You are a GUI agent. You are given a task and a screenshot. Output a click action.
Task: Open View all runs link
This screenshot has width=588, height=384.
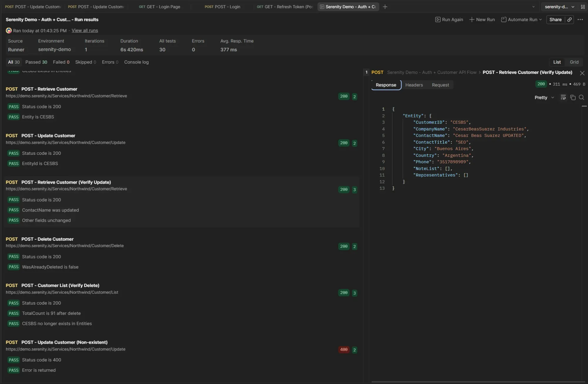tap(84, 30)
